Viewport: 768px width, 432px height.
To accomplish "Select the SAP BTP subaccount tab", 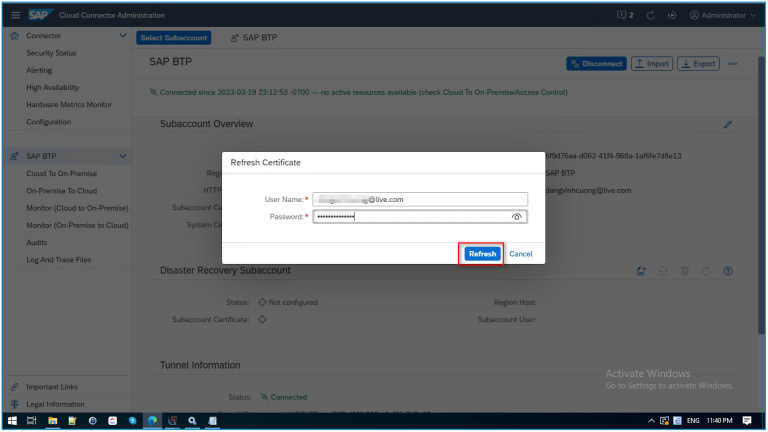I will point(254,38).
